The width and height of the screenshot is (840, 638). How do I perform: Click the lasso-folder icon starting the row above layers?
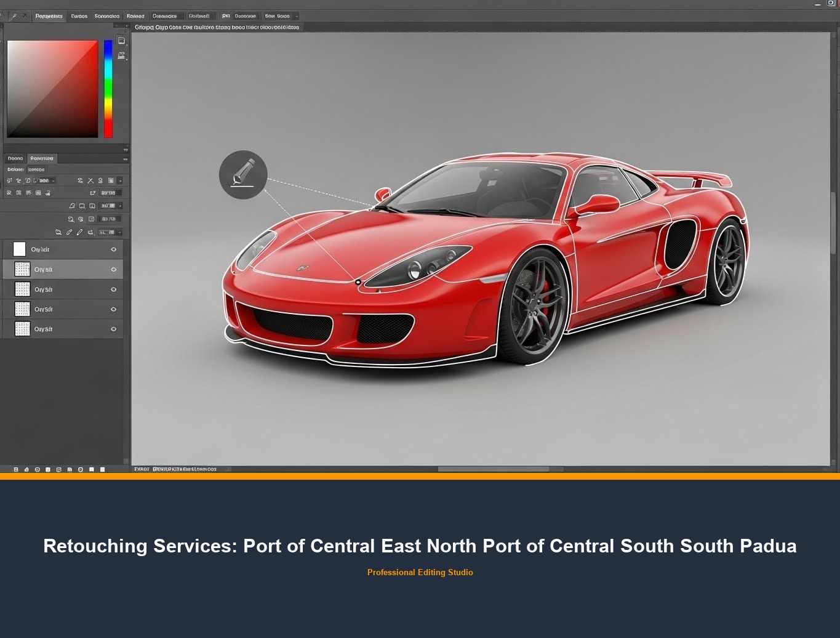pyautogui.click(x=58, y=232)
